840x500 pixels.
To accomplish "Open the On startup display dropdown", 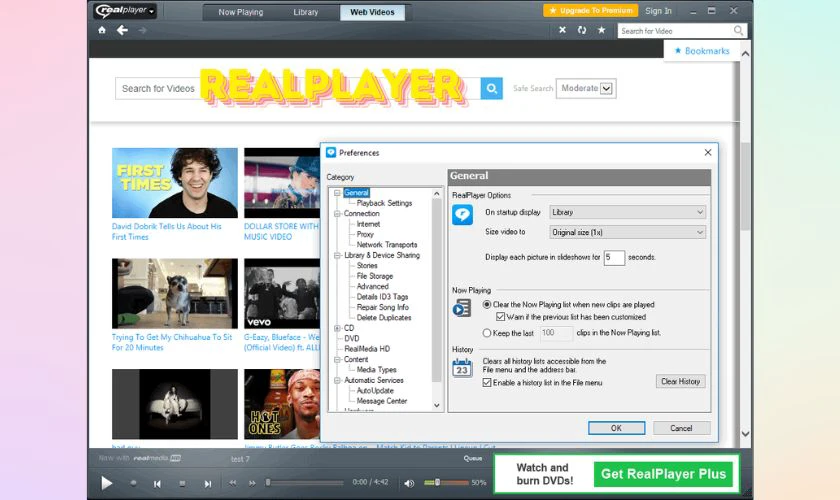I will click(x=627, y=212).
